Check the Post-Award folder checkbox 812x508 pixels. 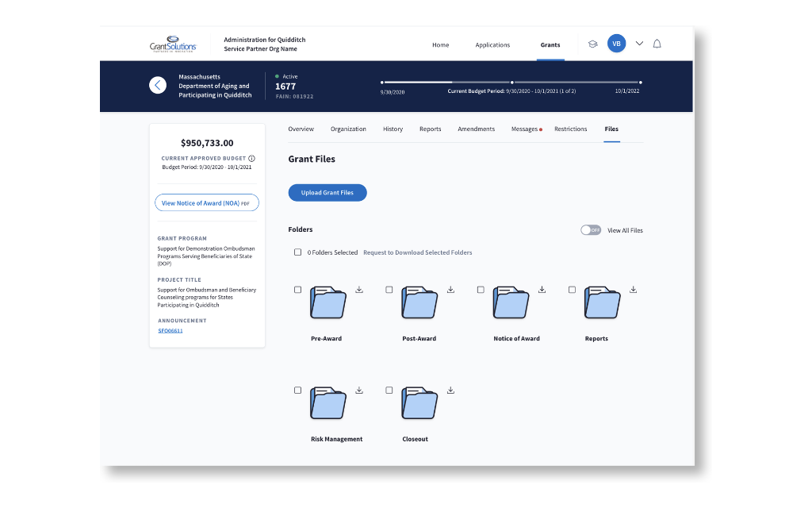[389, 290]
